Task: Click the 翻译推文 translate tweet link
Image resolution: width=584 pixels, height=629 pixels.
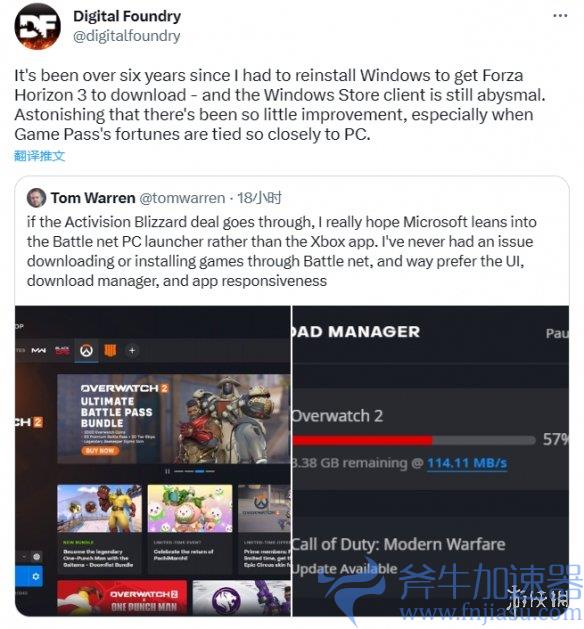Action: [x=39, y=156]
